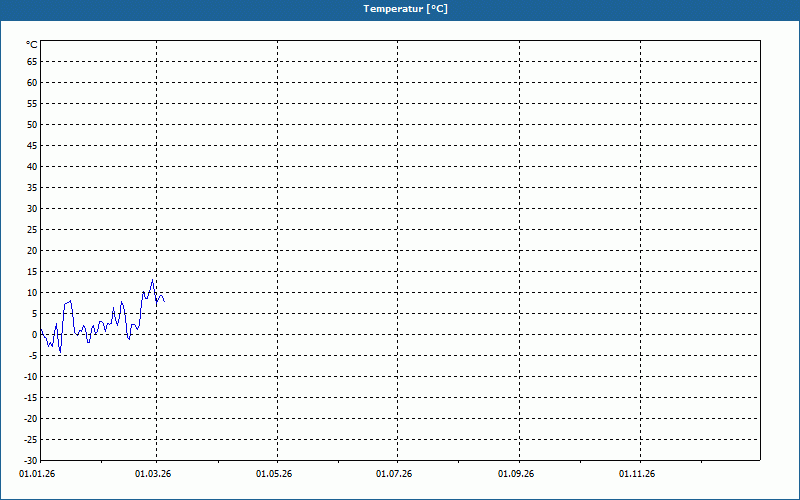Select the 01.01.26 date label

[37, 473]
